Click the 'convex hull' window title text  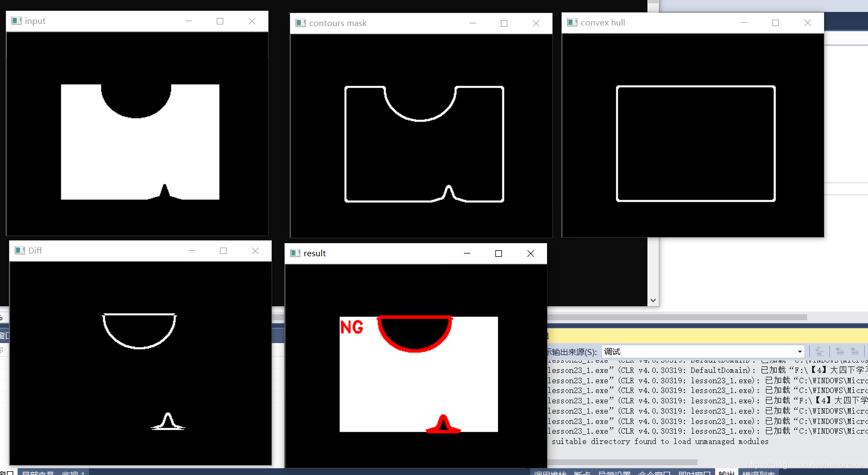click(x=603, y=22)
